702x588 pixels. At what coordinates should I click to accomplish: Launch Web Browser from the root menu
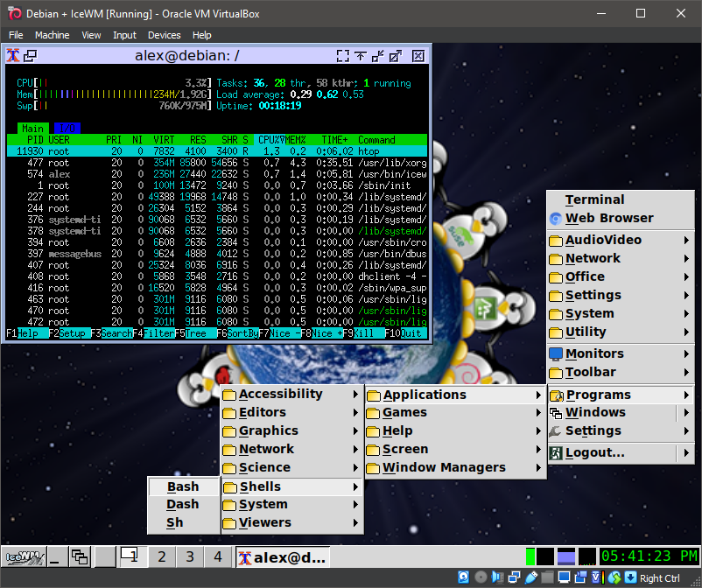coord(608,218)
